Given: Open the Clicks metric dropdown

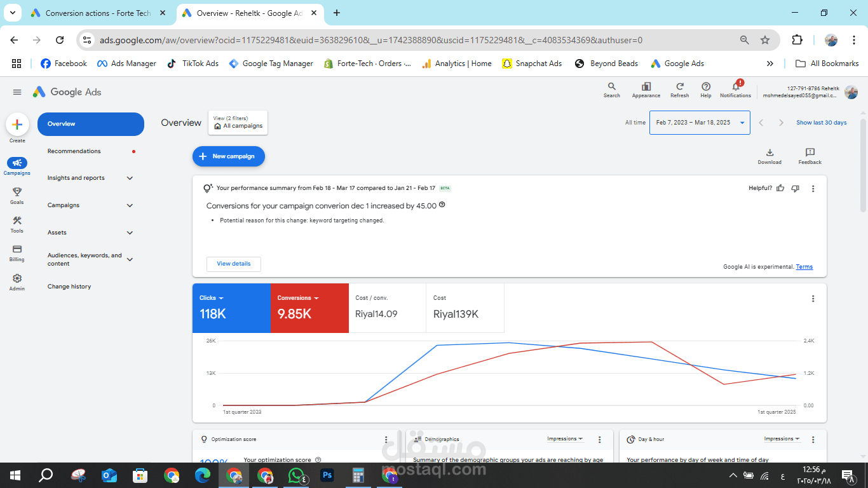Looking at the screenshot, I should 212,298.
